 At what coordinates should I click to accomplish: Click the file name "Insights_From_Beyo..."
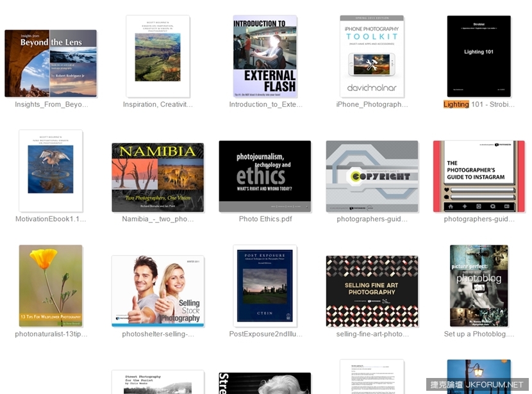pyautogui.click(x=51, y=104)
